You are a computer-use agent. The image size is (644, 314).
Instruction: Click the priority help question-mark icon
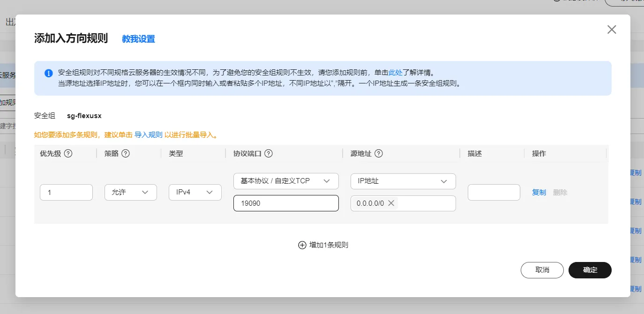click(x=68, y=154)
